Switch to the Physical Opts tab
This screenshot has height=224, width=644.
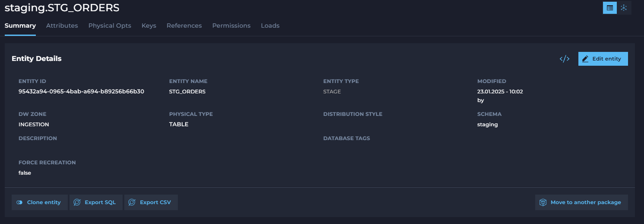pos(110,26)
